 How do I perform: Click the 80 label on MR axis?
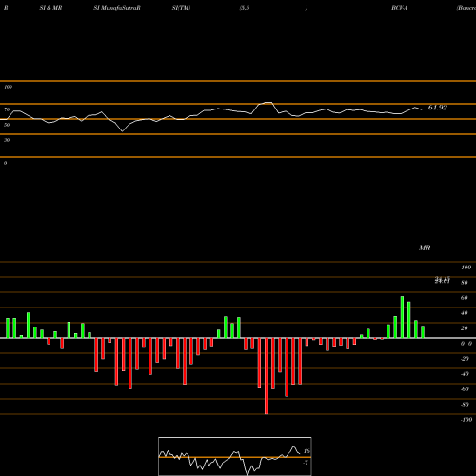coord(465,283)
